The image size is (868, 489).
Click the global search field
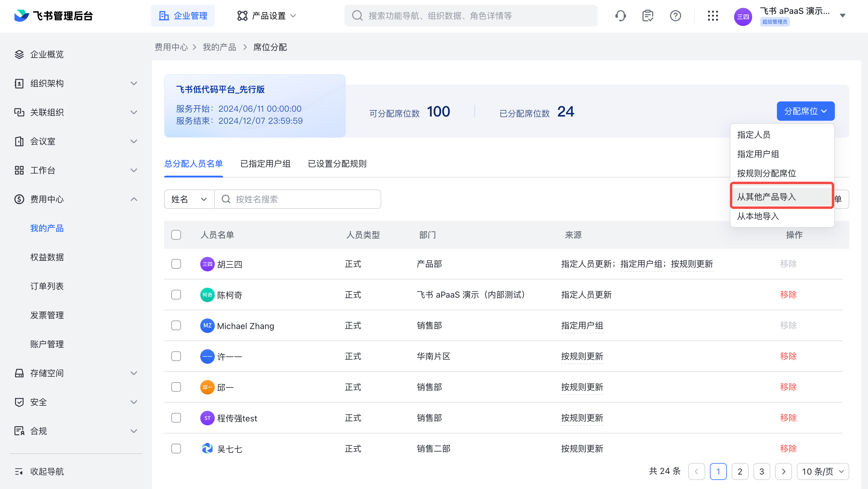click(x=471, y=15)
